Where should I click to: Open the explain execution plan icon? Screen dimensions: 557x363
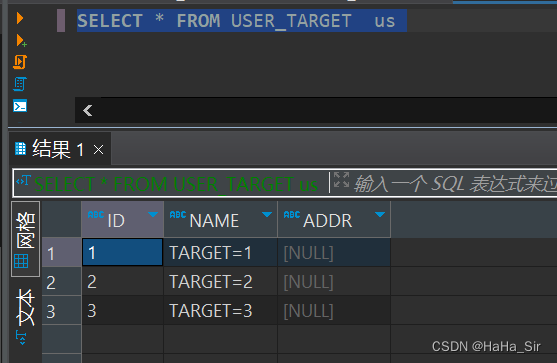[20, 84]
